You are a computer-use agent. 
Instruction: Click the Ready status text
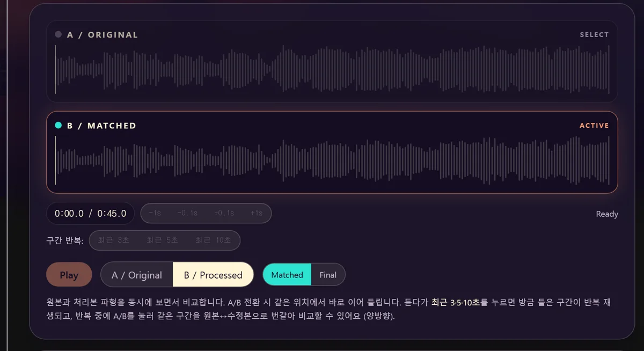pos(607,214)
